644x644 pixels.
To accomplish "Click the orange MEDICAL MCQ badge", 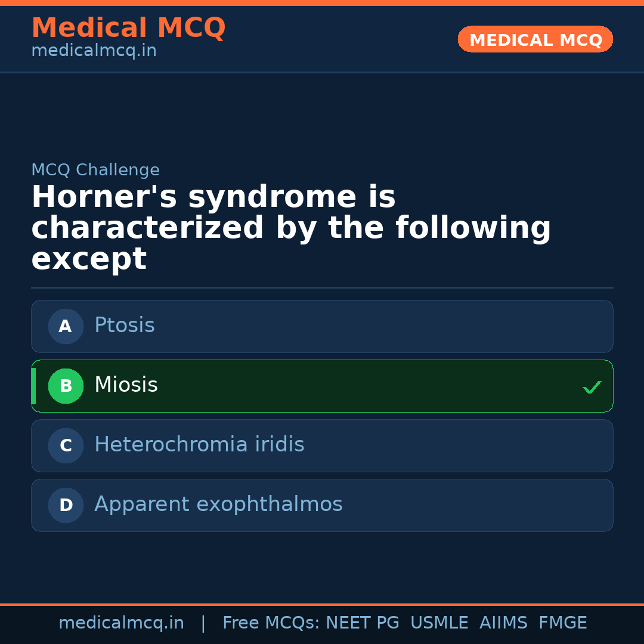I will (535, 39).
